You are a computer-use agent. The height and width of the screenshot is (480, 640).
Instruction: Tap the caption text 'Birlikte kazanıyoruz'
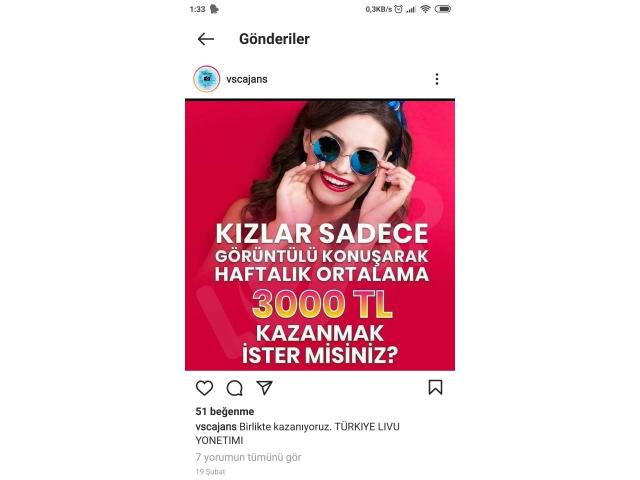285,427
